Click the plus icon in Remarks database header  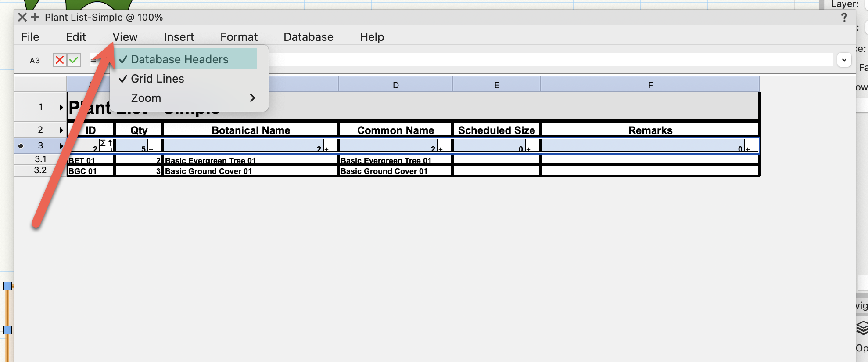[747, 149]
